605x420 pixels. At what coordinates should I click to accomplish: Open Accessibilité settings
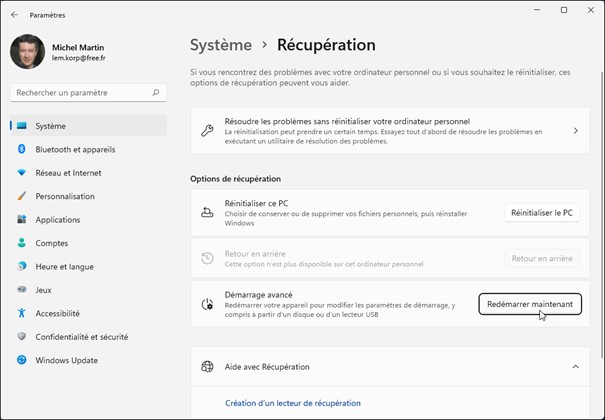(x=57, y=313)
